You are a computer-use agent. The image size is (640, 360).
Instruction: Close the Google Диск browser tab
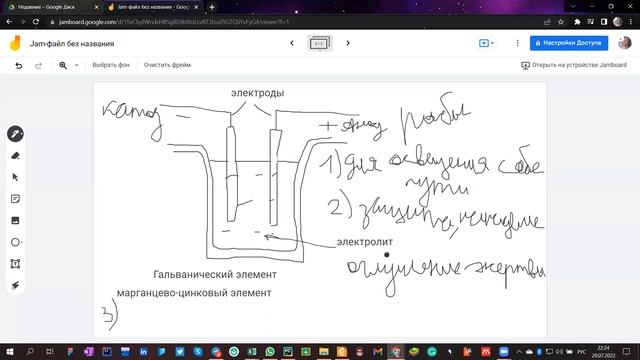[x=96, y=7]
